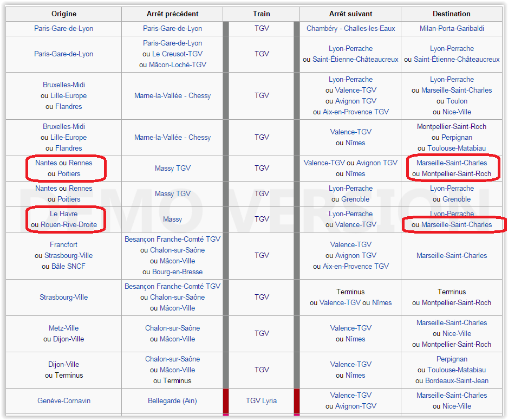
Task: Follow the Bâle SNCF link
Action: [x=68, y=267]
